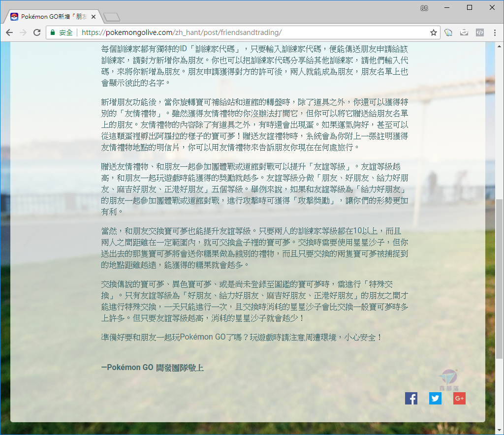Click the vertical scrollbar thumb

click(x=499, y=279)
